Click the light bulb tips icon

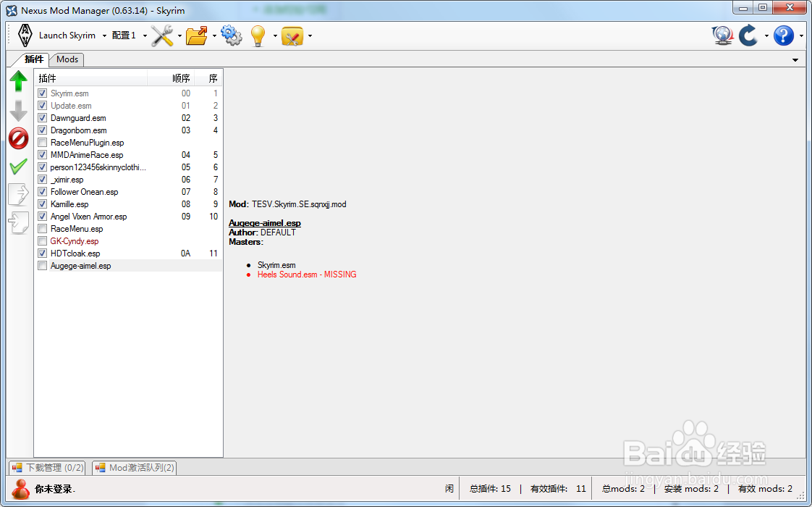[258, 35]
